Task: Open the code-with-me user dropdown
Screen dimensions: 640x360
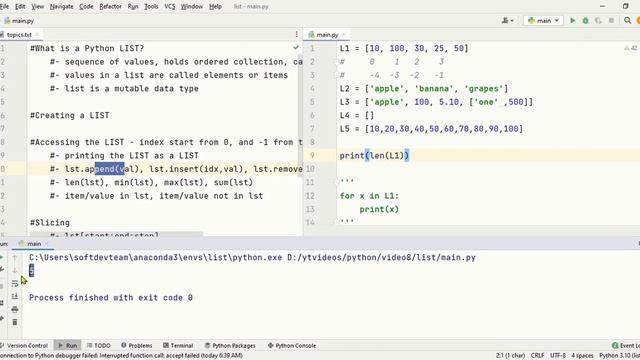Action: (x=508, y=20)
